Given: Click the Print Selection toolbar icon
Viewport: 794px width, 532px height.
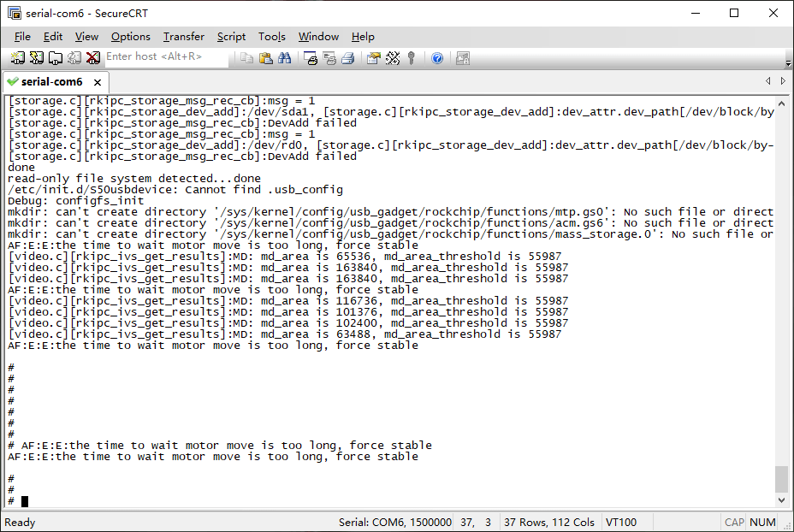Looking at the screenshot, I should (329, 58).
